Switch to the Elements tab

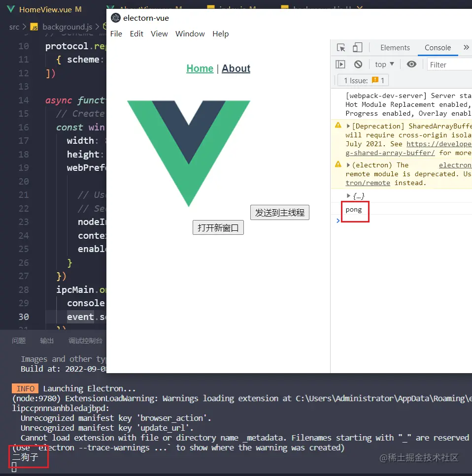tap(395, 48)
